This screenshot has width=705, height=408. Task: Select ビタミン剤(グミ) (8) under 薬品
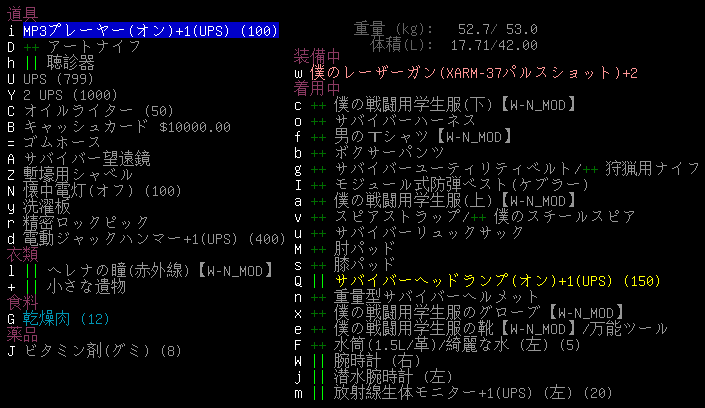(x=102, y=351)
